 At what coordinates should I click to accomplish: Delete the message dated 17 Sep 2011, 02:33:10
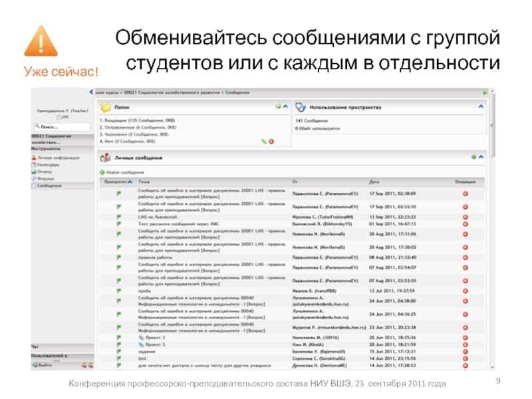coord(465,207)
